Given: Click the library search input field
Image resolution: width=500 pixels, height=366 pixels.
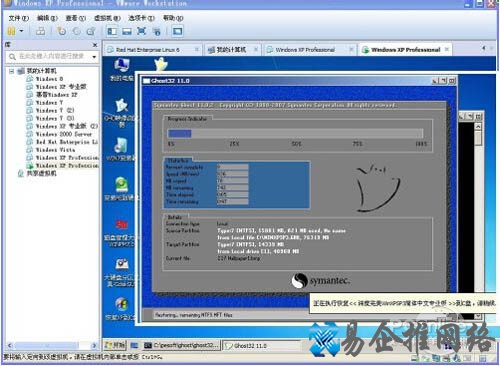Looking at the screenshot, I should (x=53, y=56).
